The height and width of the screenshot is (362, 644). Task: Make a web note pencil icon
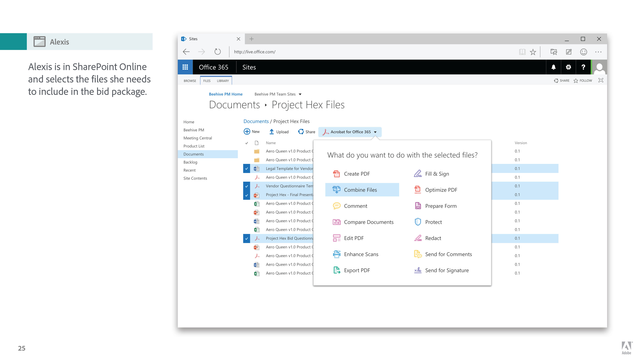tap(569, 52)
